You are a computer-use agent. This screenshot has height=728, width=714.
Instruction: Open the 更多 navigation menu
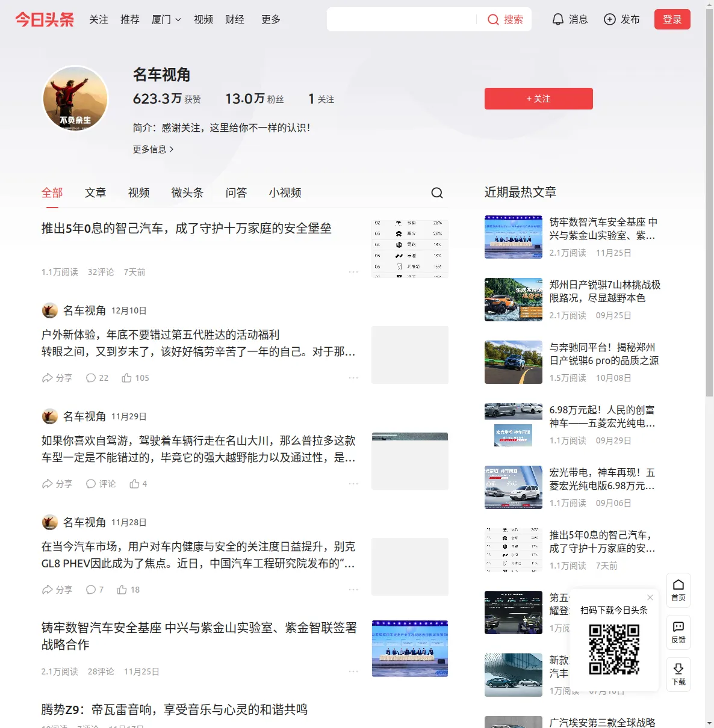[271, 19]
